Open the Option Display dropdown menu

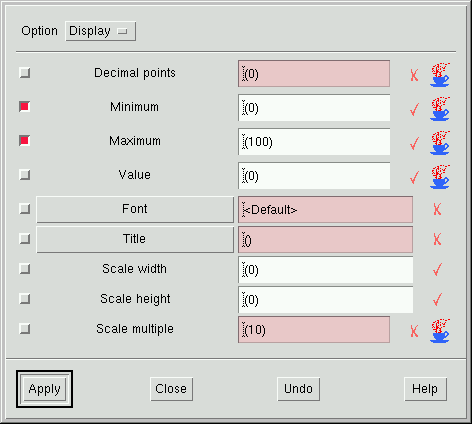(x=100, y=31)
